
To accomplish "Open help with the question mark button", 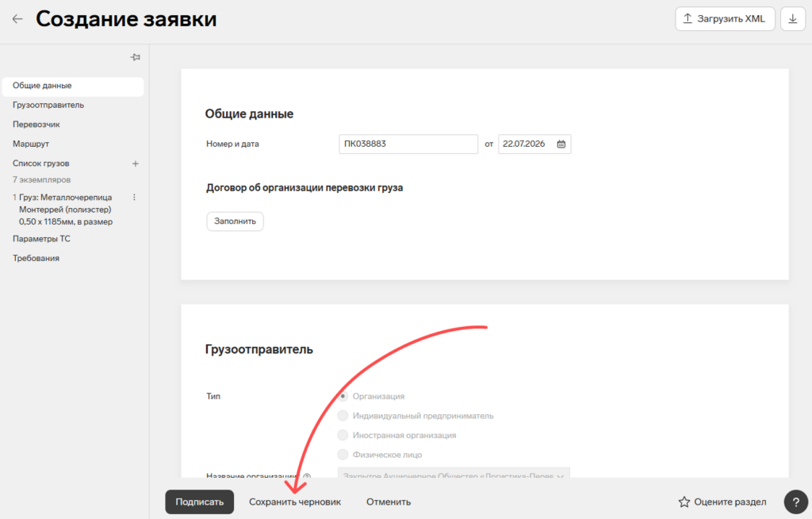I will pos(796,502).
